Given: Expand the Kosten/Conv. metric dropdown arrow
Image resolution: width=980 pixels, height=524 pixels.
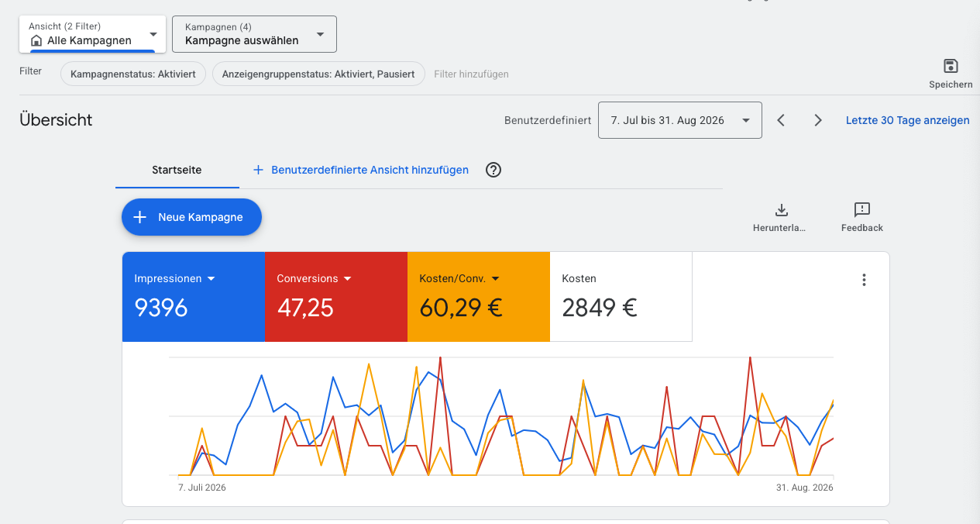Looking at the screenshot, I should point(495,279).
